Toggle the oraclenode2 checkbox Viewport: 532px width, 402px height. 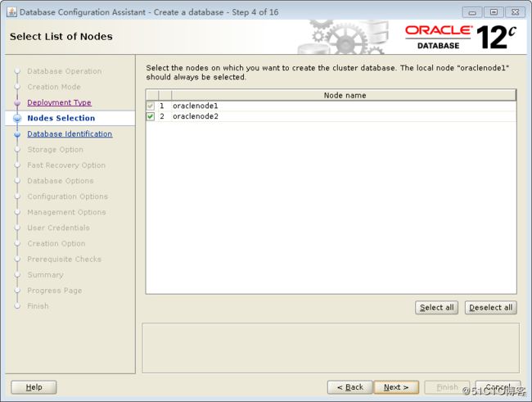[x=151, y=116]
